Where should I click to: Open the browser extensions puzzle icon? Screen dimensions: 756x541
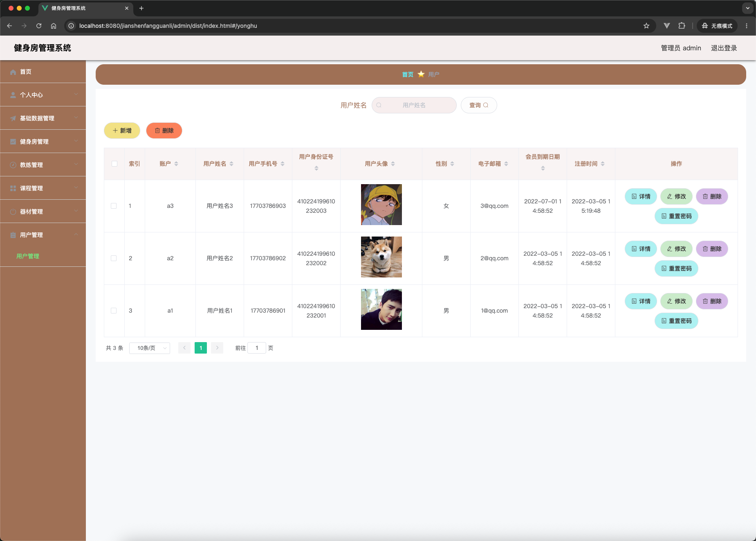[682, 26]
